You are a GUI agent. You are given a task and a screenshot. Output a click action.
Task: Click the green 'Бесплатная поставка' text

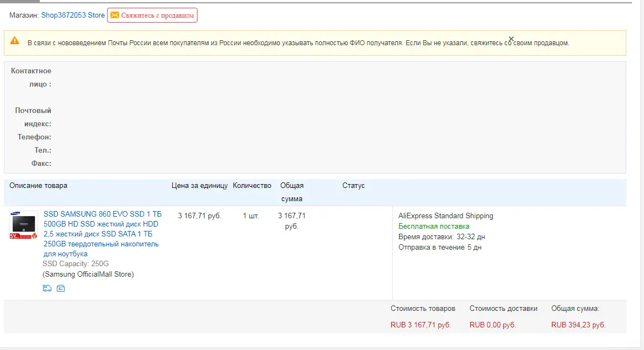pyautogui.click(x=434, y=227)
